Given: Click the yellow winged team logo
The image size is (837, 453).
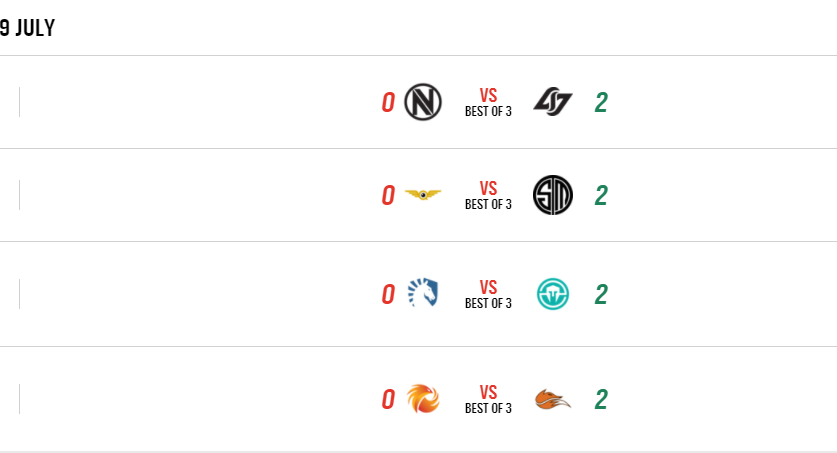Looking at the screenshot, I should [x=423, y=195].
